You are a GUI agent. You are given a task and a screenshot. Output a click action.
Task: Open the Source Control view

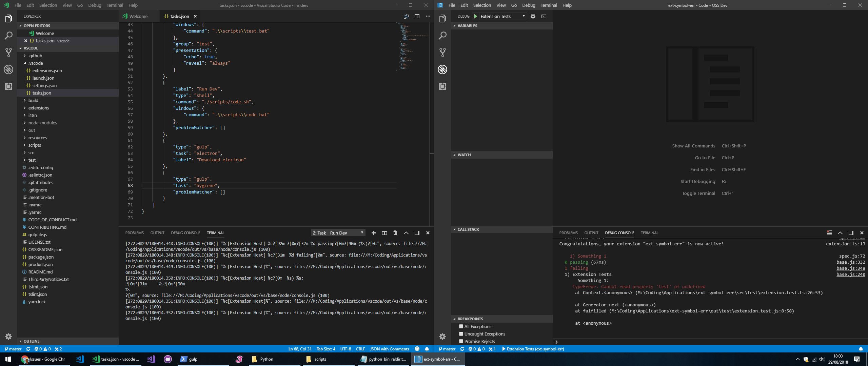8,53
